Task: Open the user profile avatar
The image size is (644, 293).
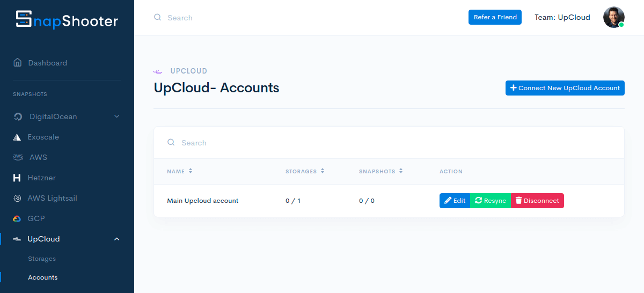Action: pyautogui.click(x=613, y=17)
